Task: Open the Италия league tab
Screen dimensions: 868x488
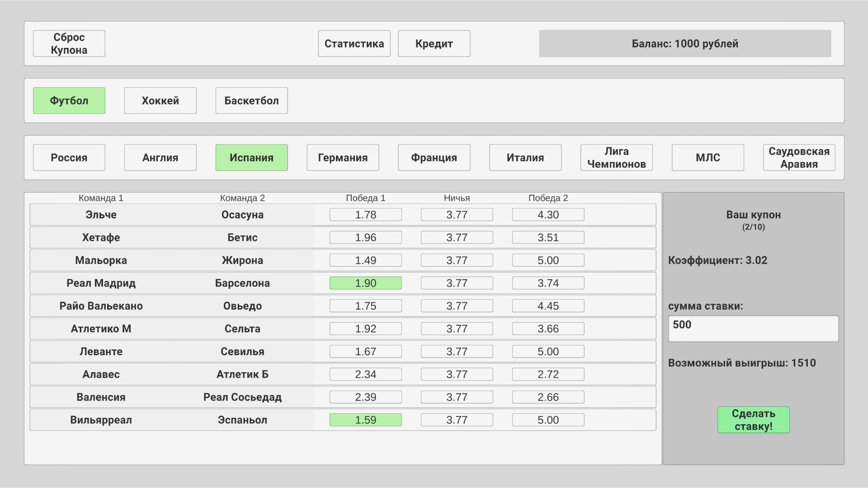Action: point(525,157)
